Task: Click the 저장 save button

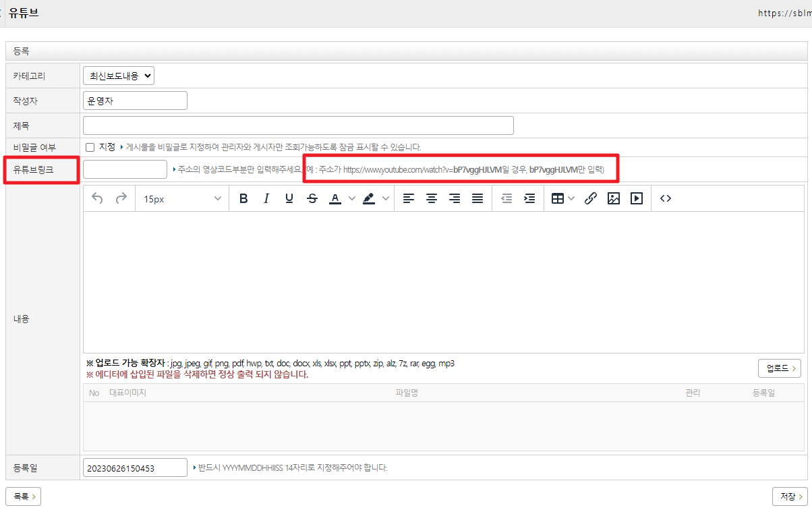Action: pos(790,496)
